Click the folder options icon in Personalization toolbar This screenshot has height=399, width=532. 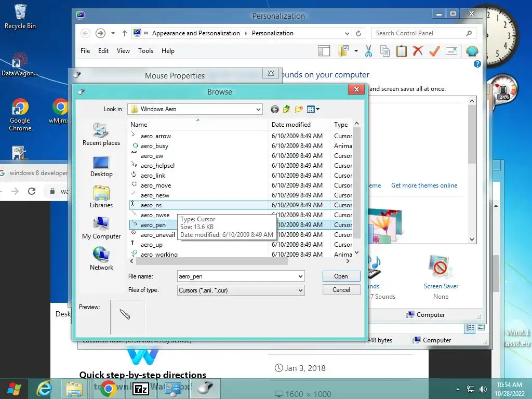[343, 51]
